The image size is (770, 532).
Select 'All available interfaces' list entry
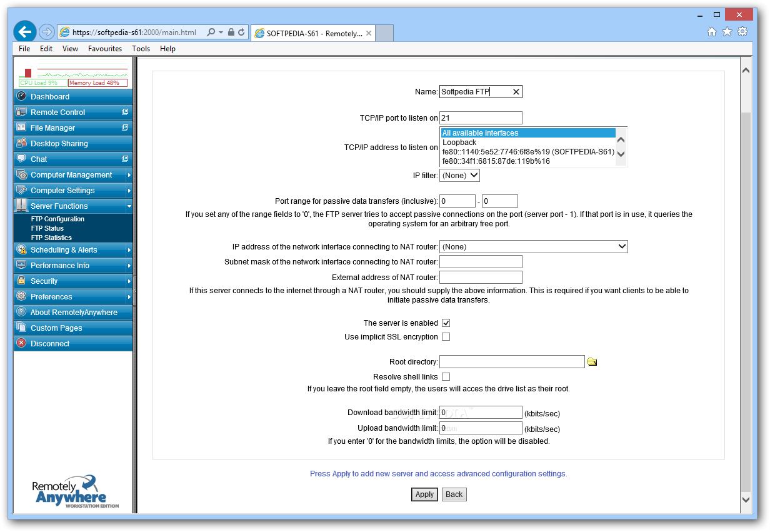pyautogui.click(x=528, y=133)
